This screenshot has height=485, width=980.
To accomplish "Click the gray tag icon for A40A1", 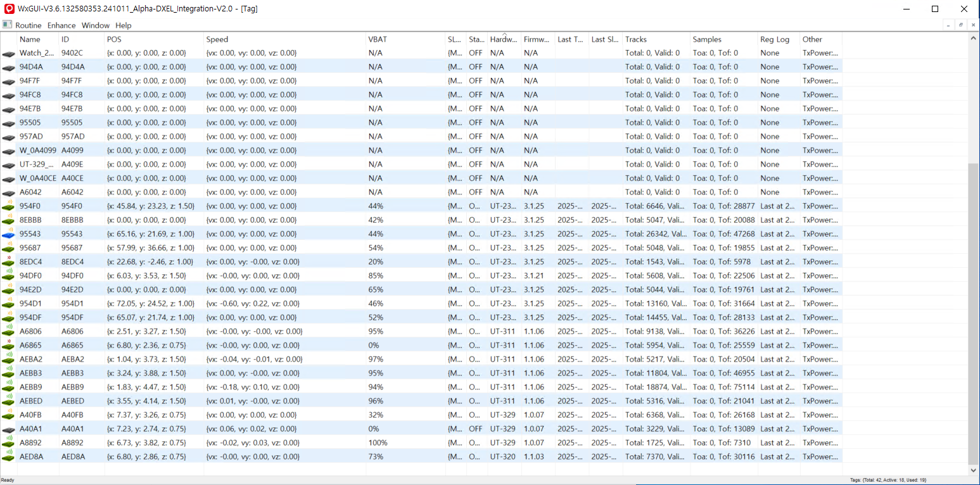I will [8, 429].
